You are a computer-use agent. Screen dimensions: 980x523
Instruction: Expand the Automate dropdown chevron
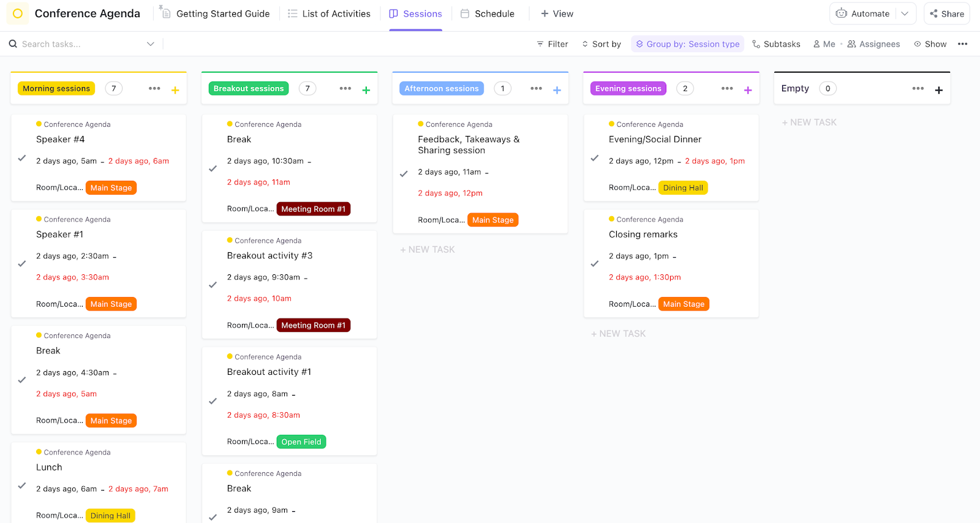tap(905, 13)
